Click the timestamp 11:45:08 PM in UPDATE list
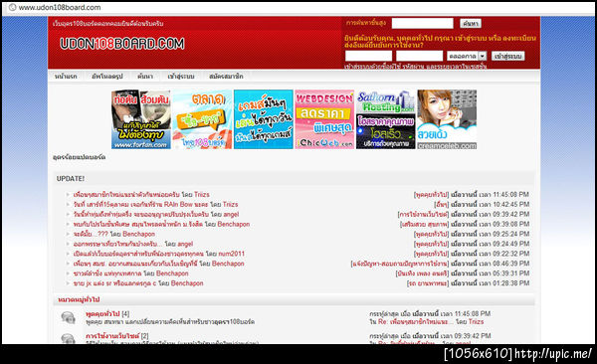 click(x=511, y=195)
